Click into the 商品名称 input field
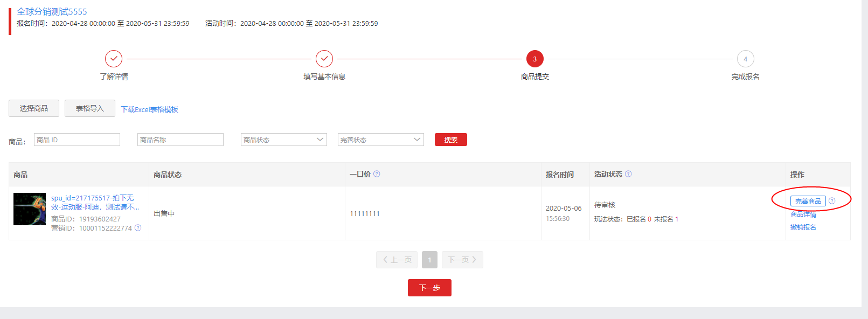 pos(180,140)
